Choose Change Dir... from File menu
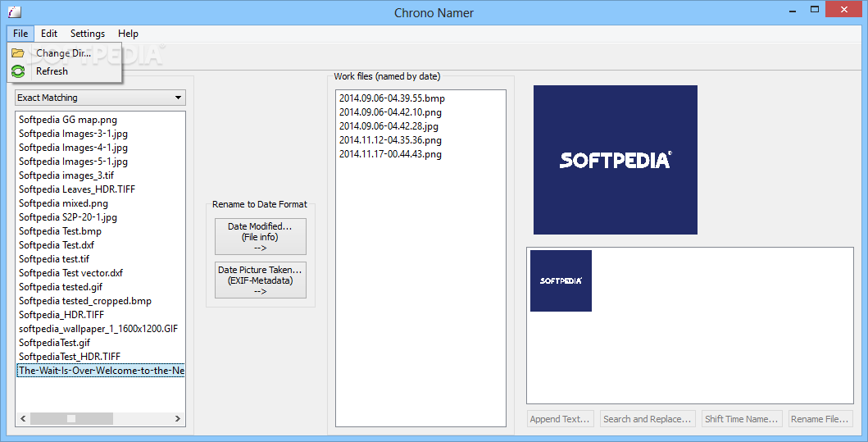The image size is (868, 442). pos(64,53)
